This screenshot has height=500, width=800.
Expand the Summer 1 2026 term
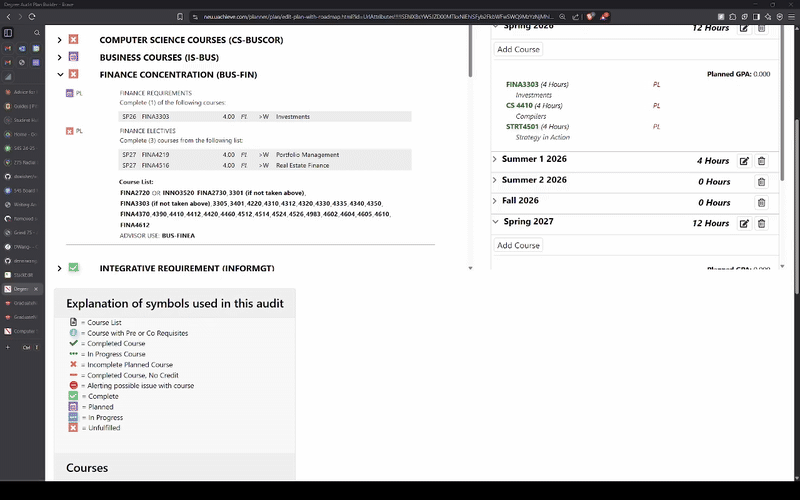click(495, 160)
